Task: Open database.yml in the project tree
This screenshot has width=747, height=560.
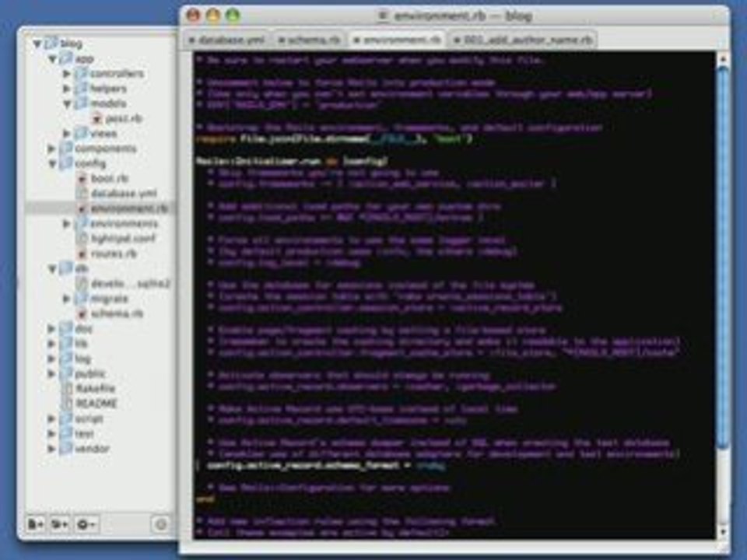Action: (x=124, y=194)
